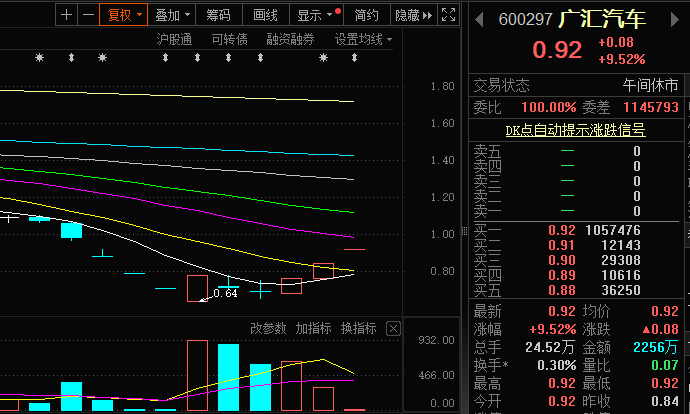Click the 买二 price 0.91
Viewport: 690px width, 414px height.
tap(562, 245)
